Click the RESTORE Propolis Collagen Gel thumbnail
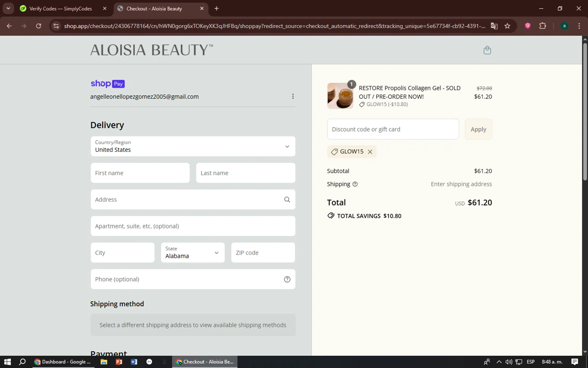The width and height of the screenshot is (588, 368). click(x=340, y=96)
